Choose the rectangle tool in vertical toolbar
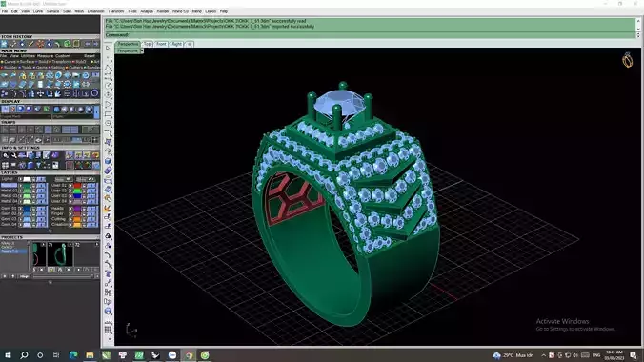This screenshot has width=644, height=362. coord(108,114)
